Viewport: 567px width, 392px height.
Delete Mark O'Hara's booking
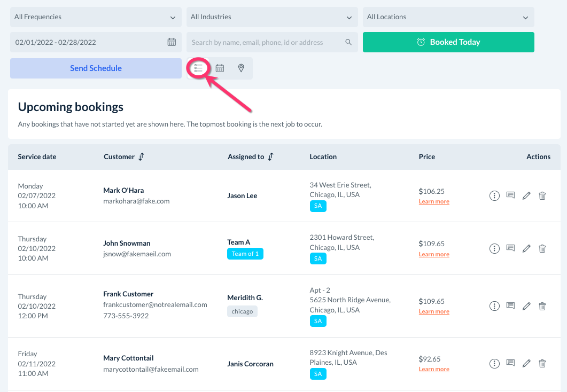pos(542,196)
